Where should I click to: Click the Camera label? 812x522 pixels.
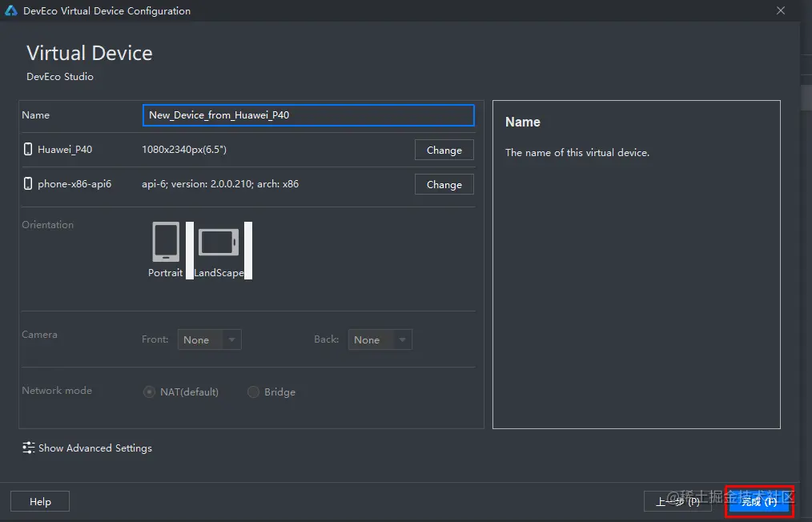39,335
